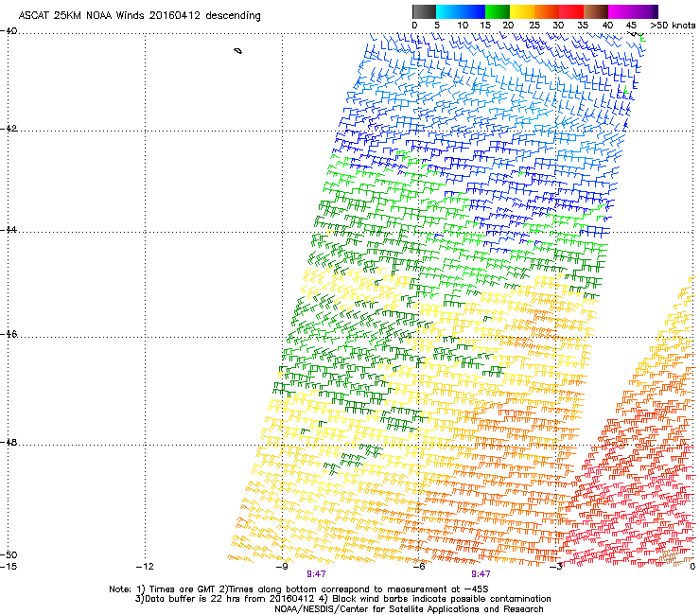Click the '-40' latitude axis label
Viewport: 700px width, 615px height.
pyautogui.click(x=9, y=31)
